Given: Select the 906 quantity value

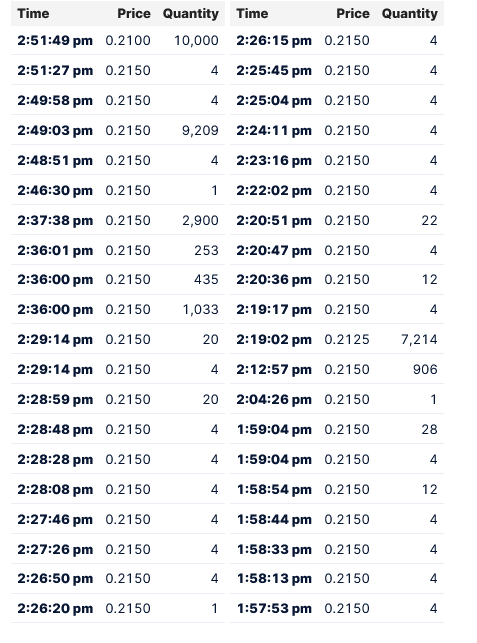Looking at the screenshot, I should click(x=425, y=369).
